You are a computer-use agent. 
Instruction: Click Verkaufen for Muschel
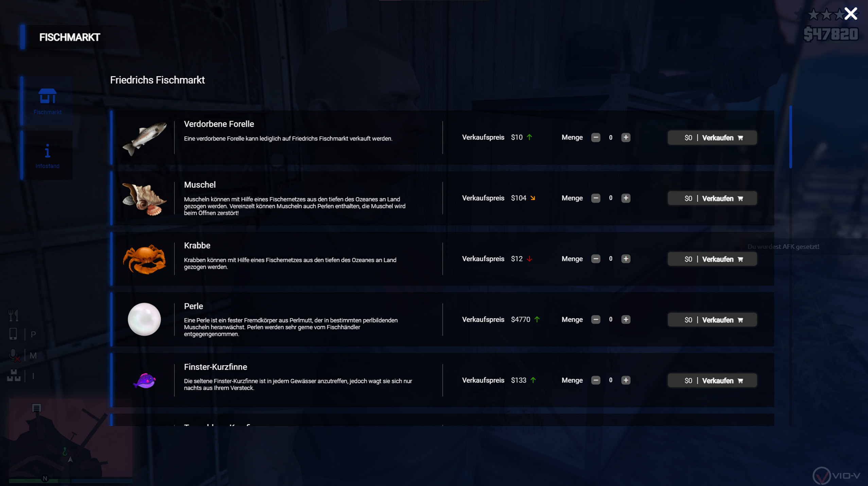[712, 198]
